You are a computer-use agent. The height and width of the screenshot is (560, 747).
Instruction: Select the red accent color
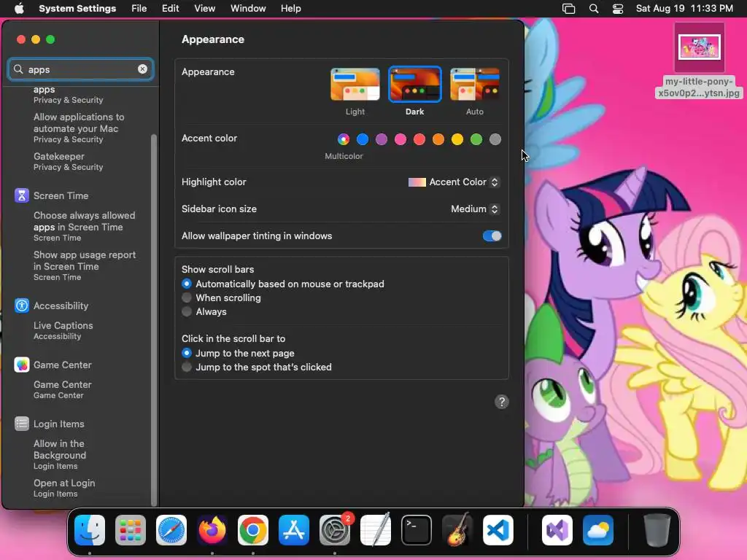419,139
